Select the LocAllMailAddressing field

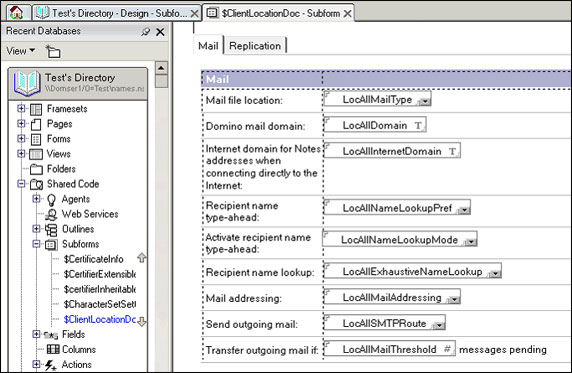click(392, 297)
